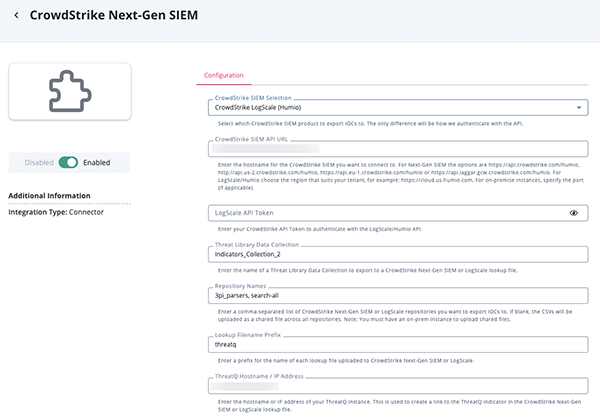600x419 pixels.
Task: Click into the LogScale API Token field
Action: tap(398, 213)
